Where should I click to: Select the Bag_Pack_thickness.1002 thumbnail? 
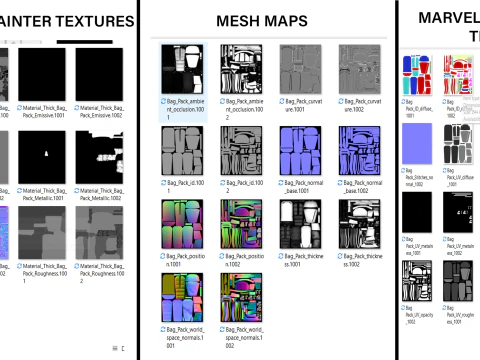pyautogui.click(x=360, y=224)
